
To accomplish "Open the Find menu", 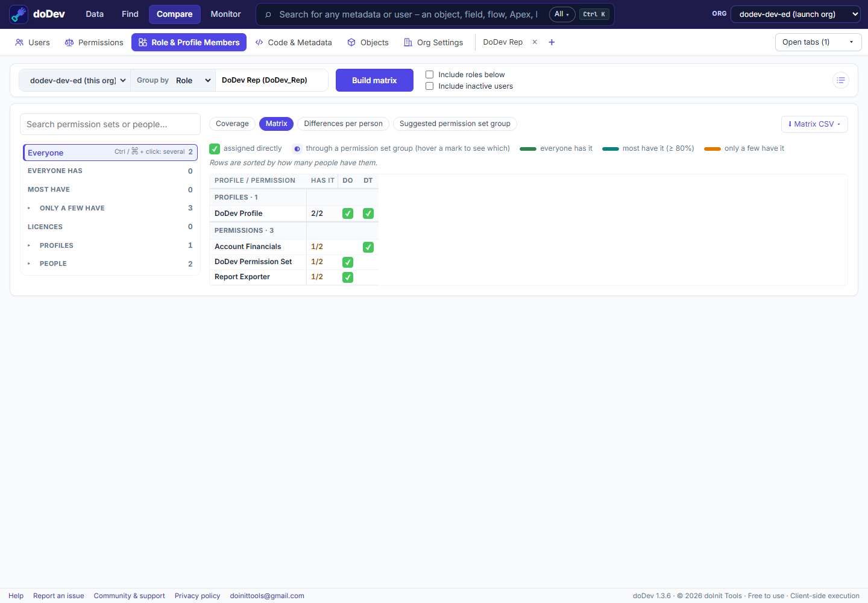I will click(x=130, y=14).
